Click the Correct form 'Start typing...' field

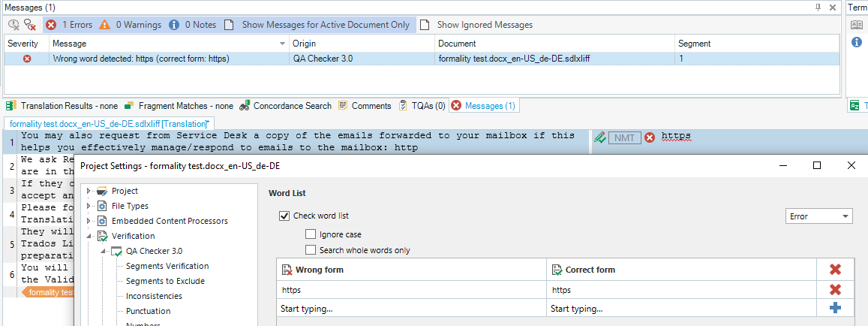[x=681, y=309]
